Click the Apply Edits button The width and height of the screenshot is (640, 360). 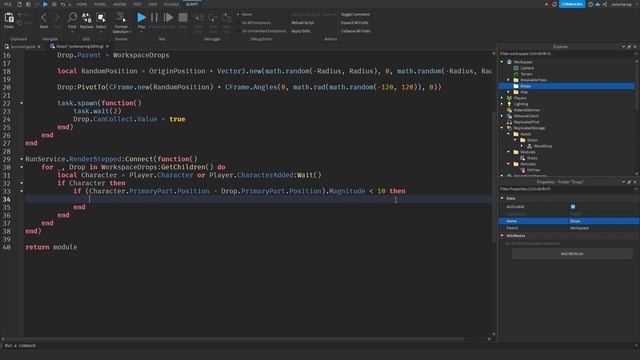tap(301, 31)
